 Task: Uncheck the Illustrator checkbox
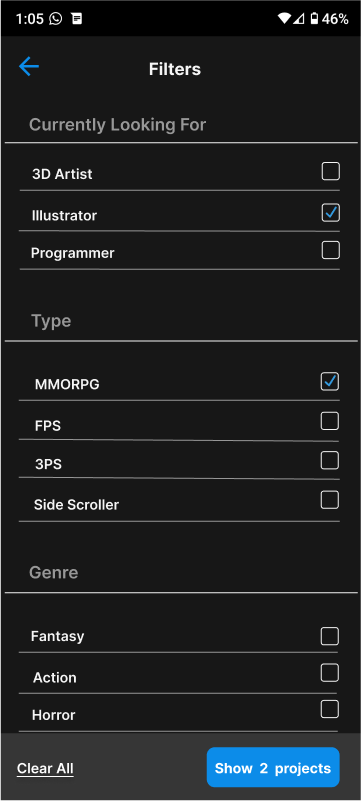[x=330, y=213]
